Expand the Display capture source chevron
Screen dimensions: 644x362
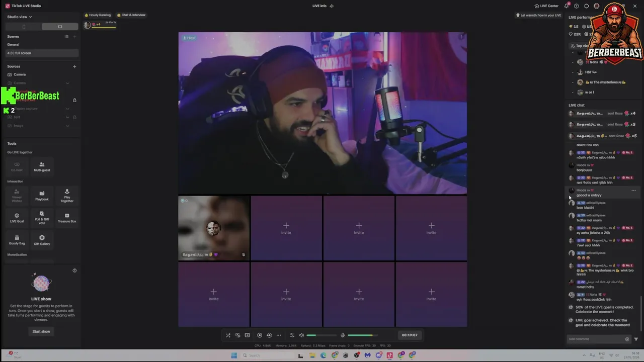(x=67, y=109)
